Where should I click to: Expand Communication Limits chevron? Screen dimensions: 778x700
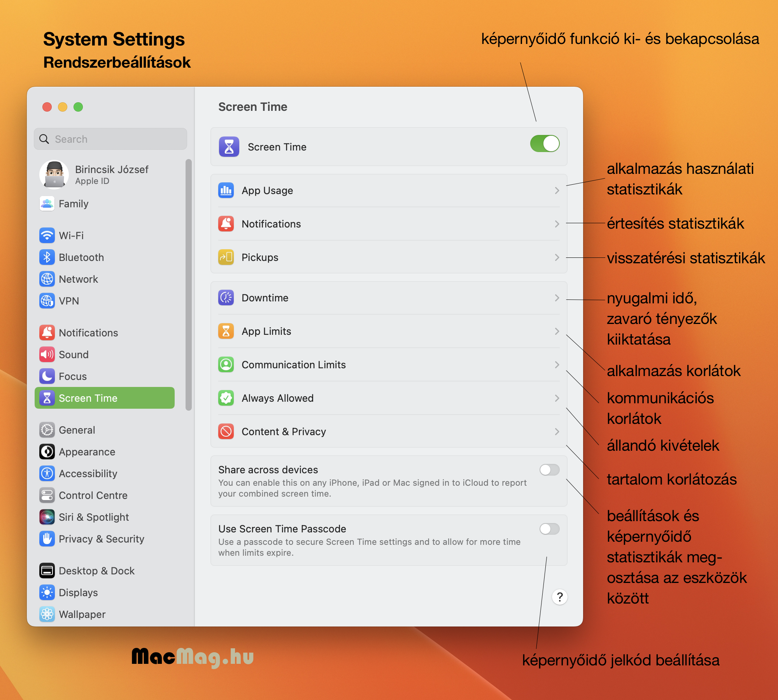[x=557, y=365]
